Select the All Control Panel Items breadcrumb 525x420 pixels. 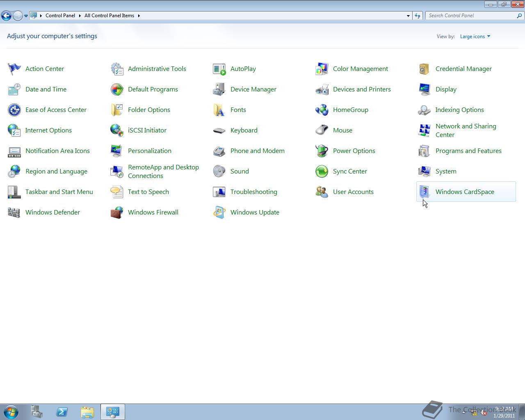click(109, 16)
